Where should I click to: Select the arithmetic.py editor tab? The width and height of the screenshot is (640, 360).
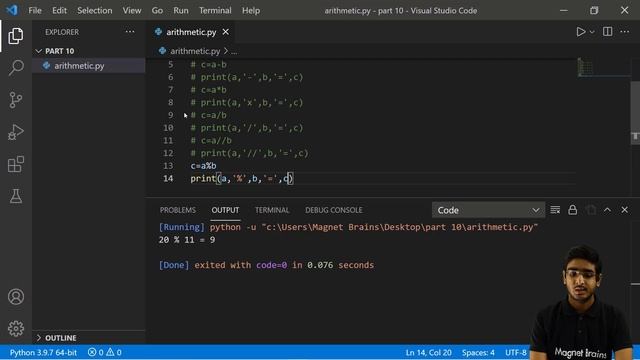tap(191, 32)
